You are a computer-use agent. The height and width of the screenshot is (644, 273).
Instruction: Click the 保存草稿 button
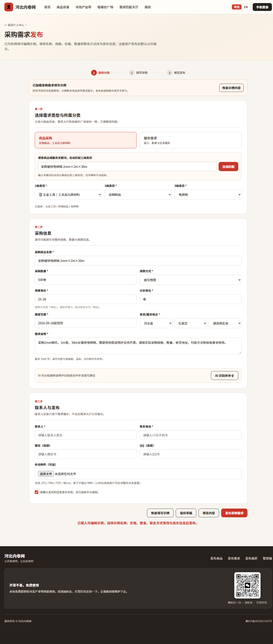pos(186,513)
